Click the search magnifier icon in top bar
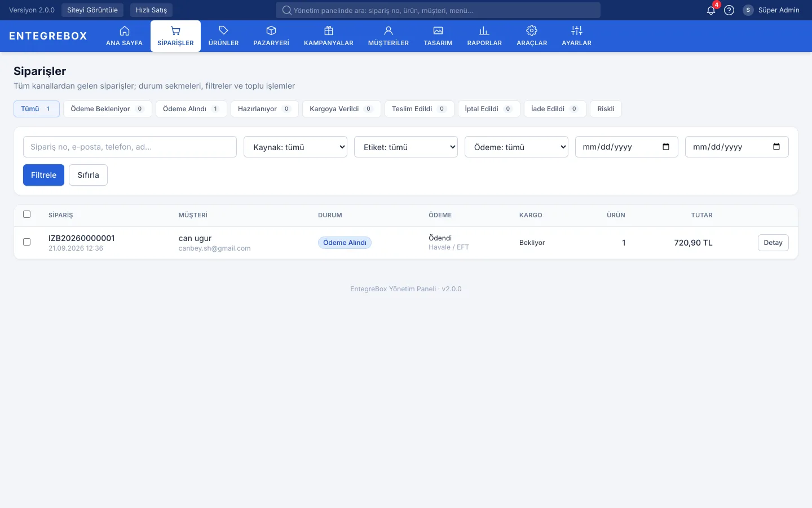 point(286,10)
